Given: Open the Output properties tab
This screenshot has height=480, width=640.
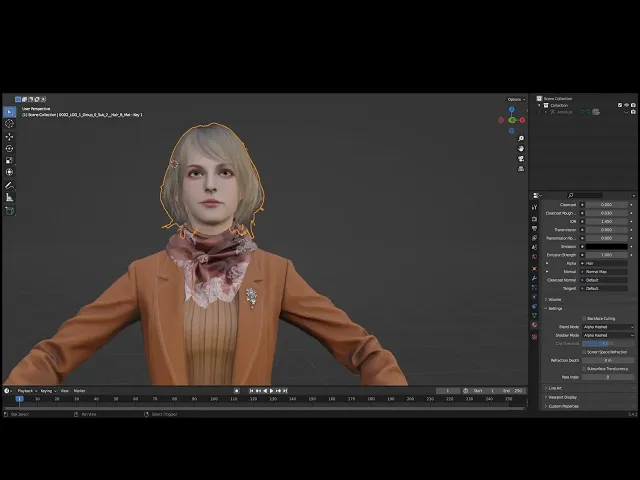Looking at the screenshot, I should click(534, 229).
